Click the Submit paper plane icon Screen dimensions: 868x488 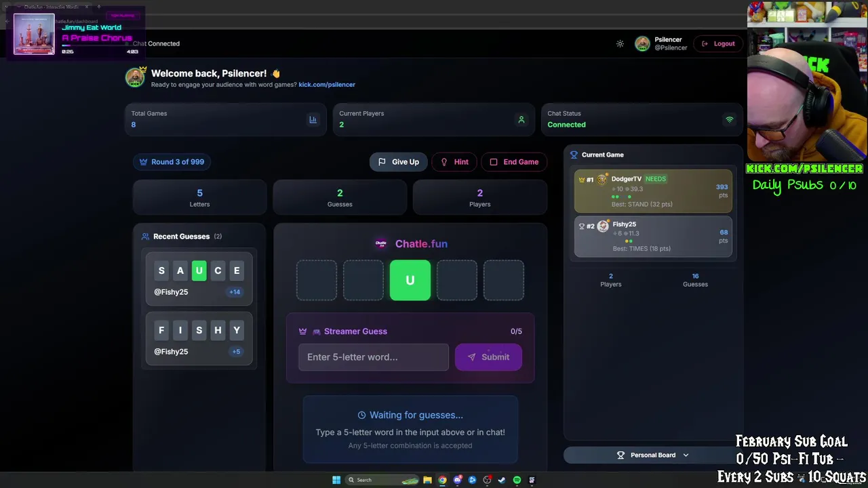click(x=471, y=357)
